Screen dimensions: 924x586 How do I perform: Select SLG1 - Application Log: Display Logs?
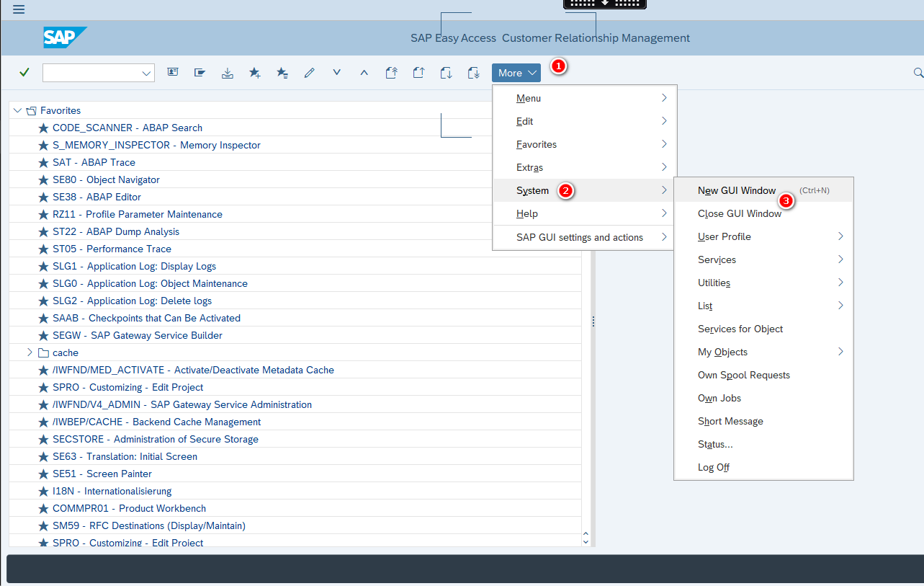coord(295,266)
